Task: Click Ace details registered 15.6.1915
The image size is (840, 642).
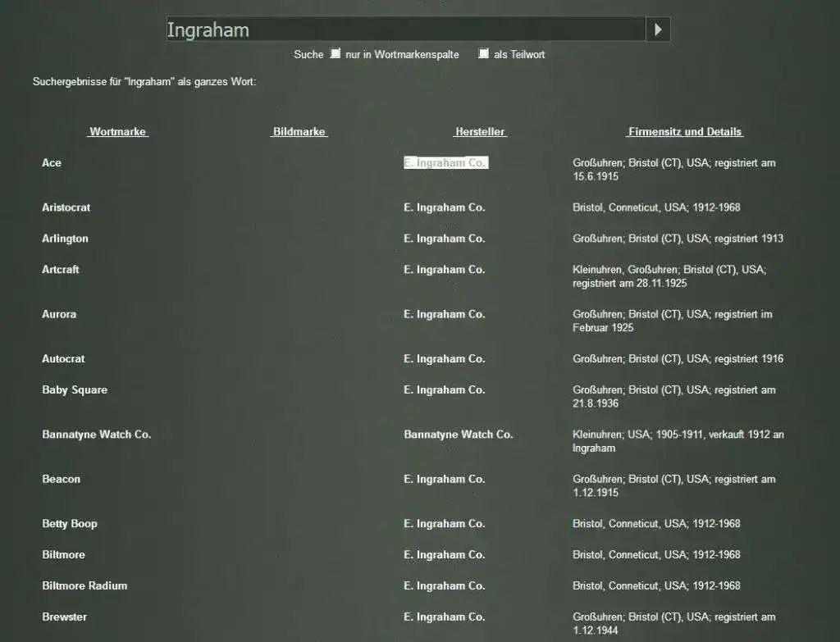Action: click(674, 170)
